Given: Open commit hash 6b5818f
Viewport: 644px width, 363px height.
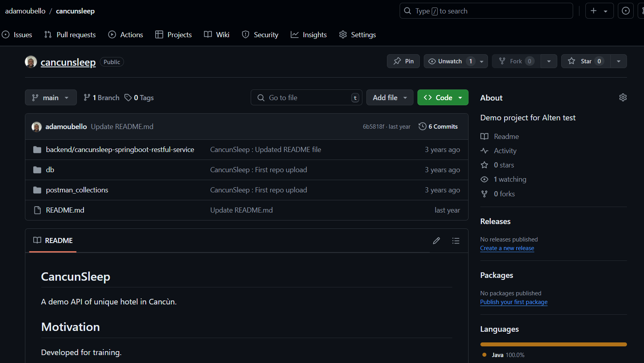Looking at the screenshot, I should coord(373,127).
